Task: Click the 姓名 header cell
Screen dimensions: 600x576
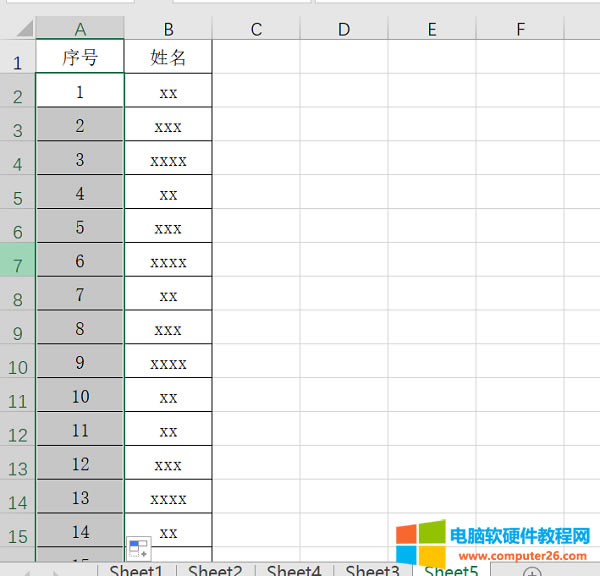Action: click(x=168, y=58)
